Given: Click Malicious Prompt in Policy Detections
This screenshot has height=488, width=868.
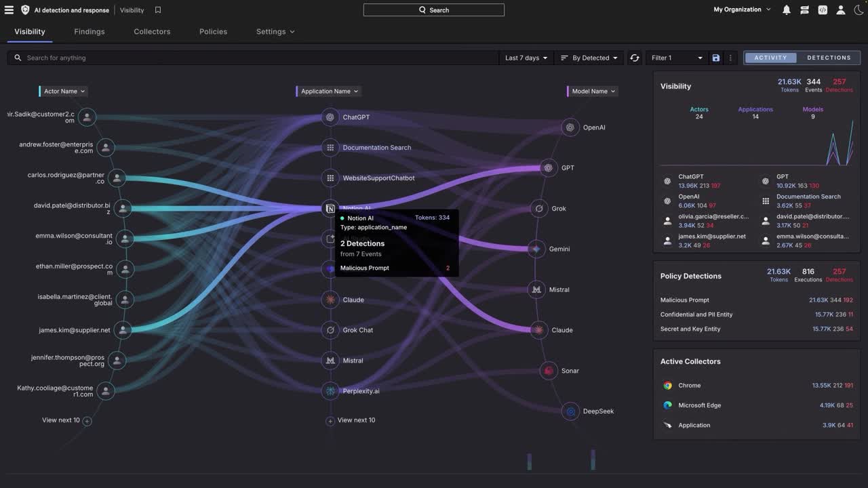Looking at the screenshot, I should pyautogui.click(x=684, y=300).
